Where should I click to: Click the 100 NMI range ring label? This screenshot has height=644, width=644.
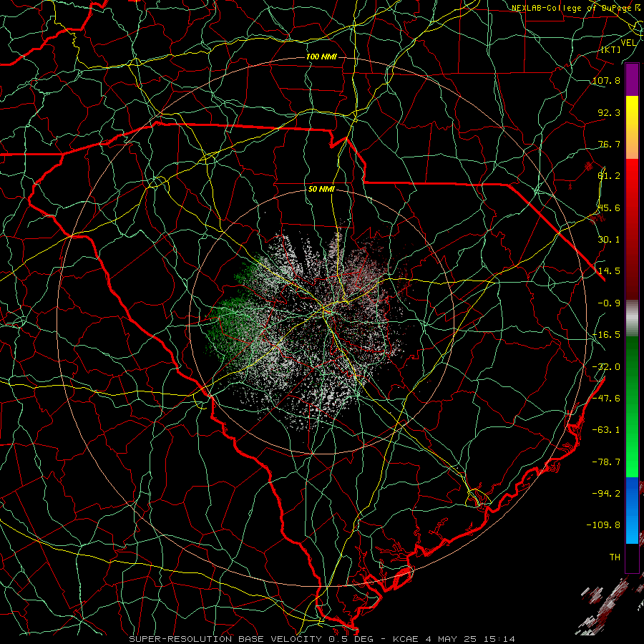coord(321,57)
